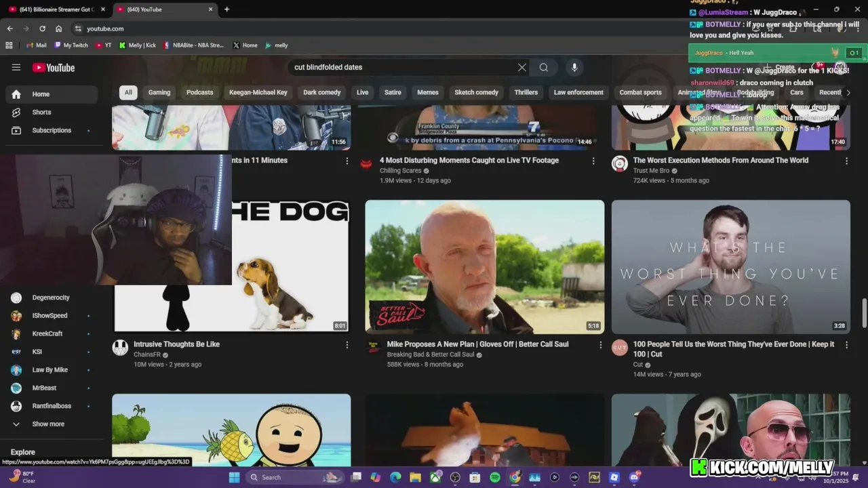Image resolution: width=868 pixels, height=488 pixels.
Task: Open Xbox app from the taskbar
Action: (x=435, y=477)
